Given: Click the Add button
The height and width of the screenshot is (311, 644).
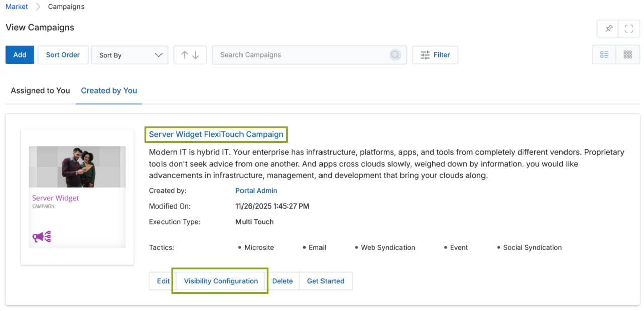Looking at the screenshot, I should click(20, 55).
